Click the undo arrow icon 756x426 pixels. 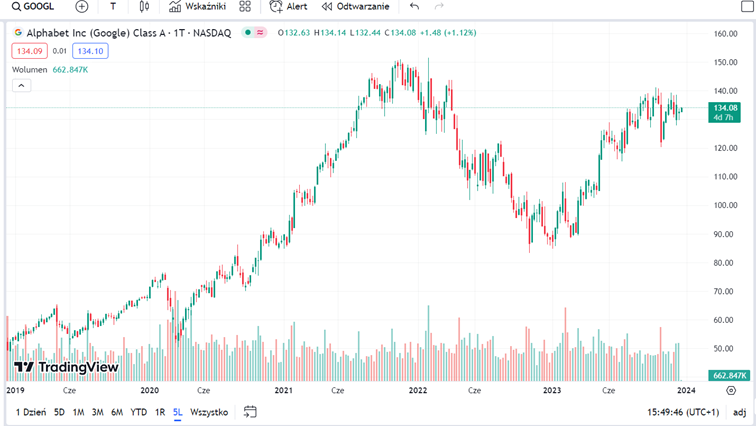415,6
